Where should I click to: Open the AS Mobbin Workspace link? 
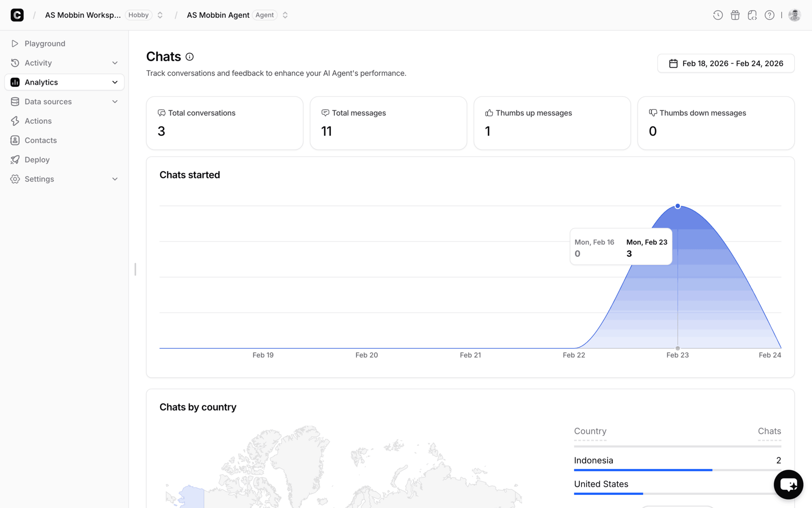coord(83,15)
